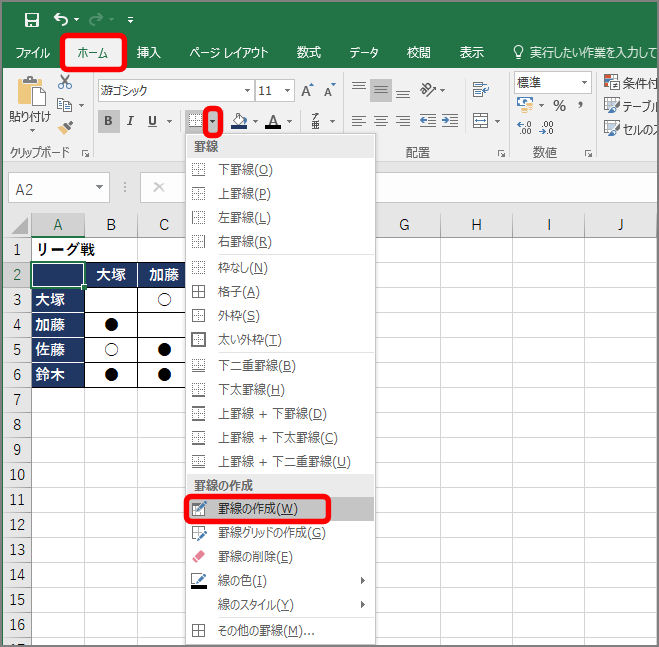The height and width of the screenshot is (647, 659).
Task: Toggle center text alignment
Action: tap(381, 121)
